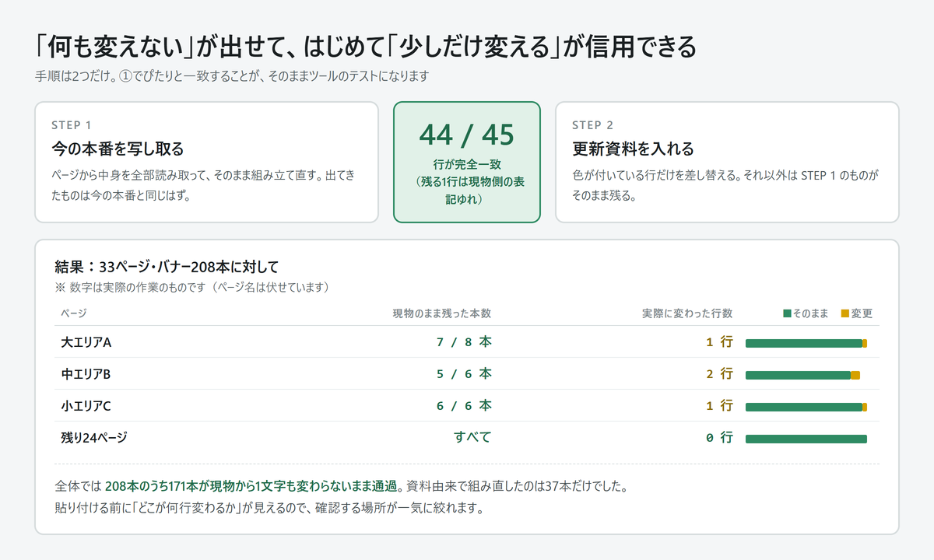Click value 0 行
Image resolution: width=934 pixels, height=560 pixels.
click(719, 437)
